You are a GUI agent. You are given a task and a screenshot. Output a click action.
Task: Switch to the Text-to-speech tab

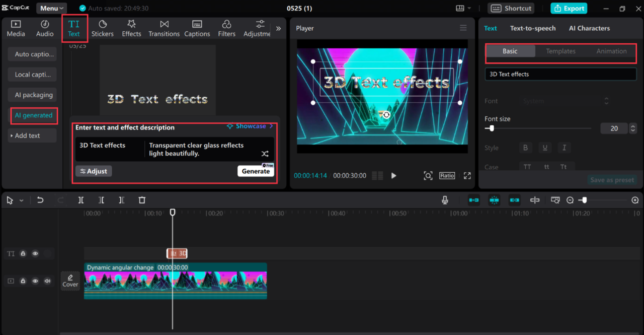pyautogui.click(x=533, y=28)
